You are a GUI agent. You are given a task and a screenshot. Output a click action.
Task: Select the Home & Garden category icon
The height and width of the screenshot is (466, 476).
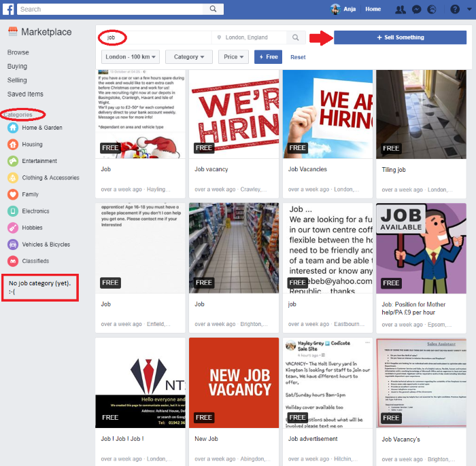13,128
